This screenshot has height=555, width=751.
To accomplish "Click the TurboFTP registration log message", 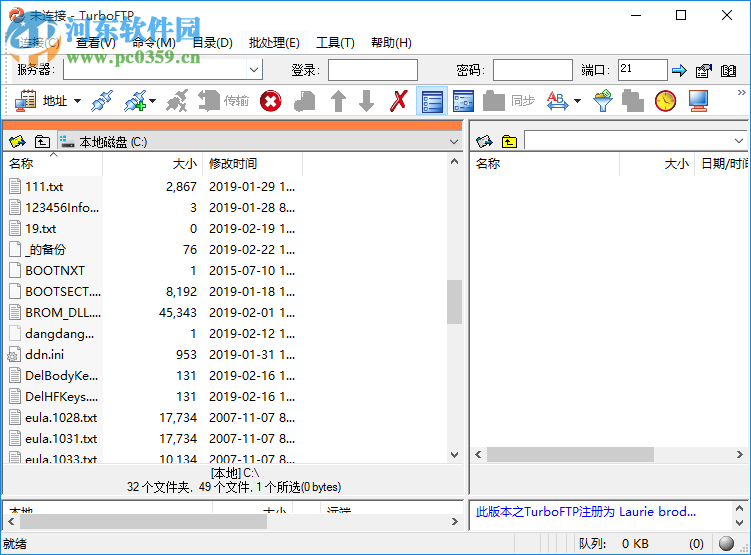I will pos(585,512).
